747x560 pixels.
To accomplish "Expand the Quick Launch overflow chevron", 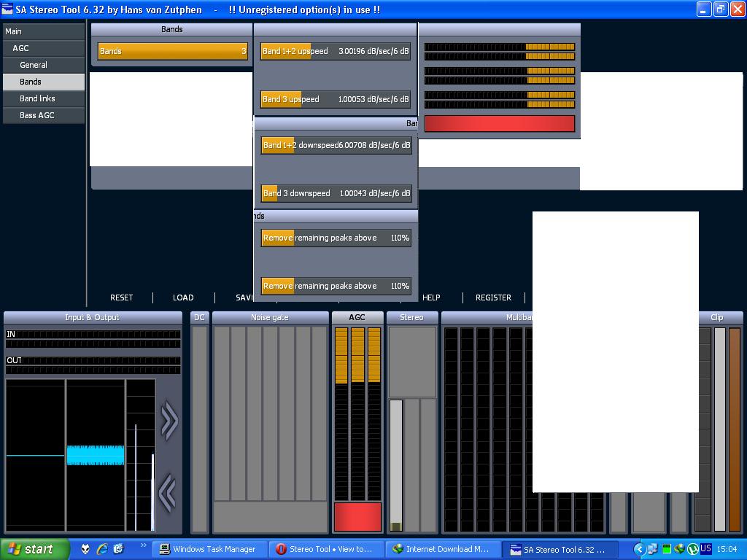I will 143,545.
